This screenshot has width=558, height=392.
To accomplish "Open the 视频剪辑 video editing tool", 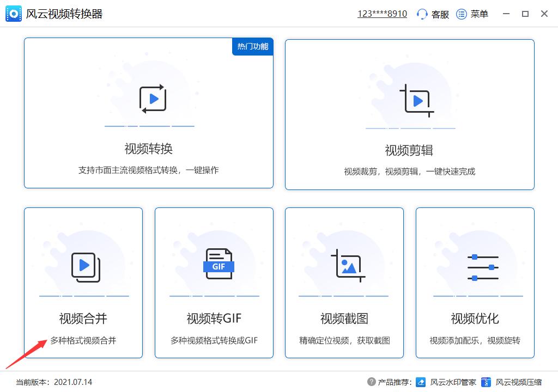I will [409, 113].
